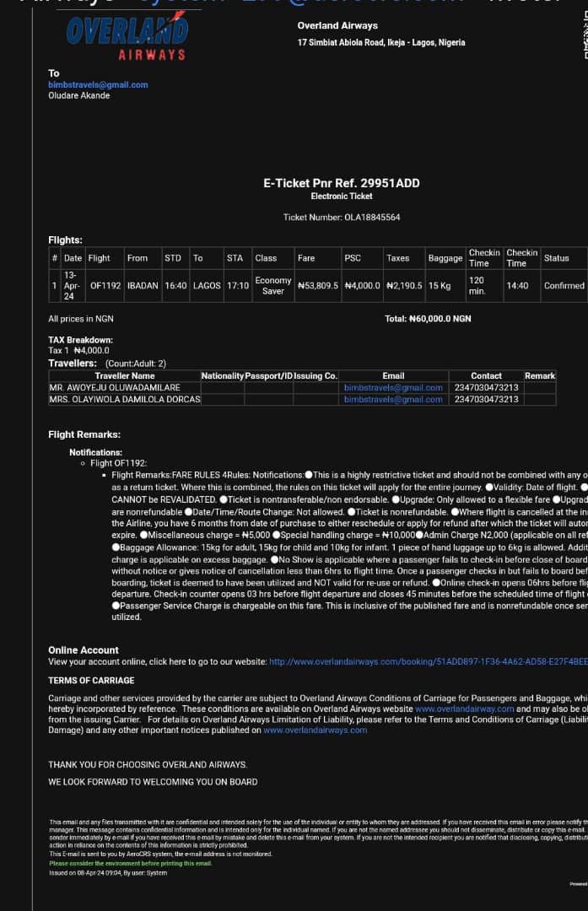Click the Passport/ID column header
The image size is (588, 911).
click(x=268, y=376)
